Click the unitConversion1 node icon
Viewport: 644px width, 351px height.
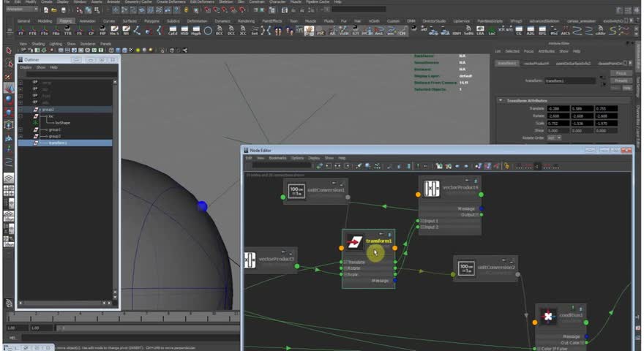296,192
